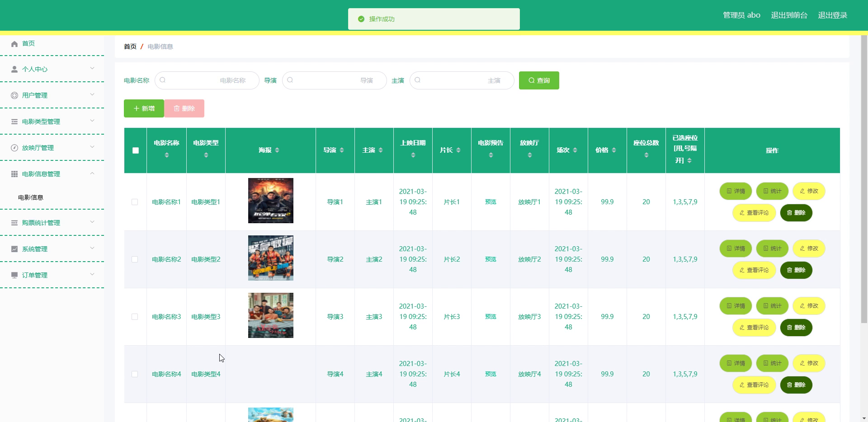
Task: Click 修改 for 电影名称1 row
Action: point(809,191)
